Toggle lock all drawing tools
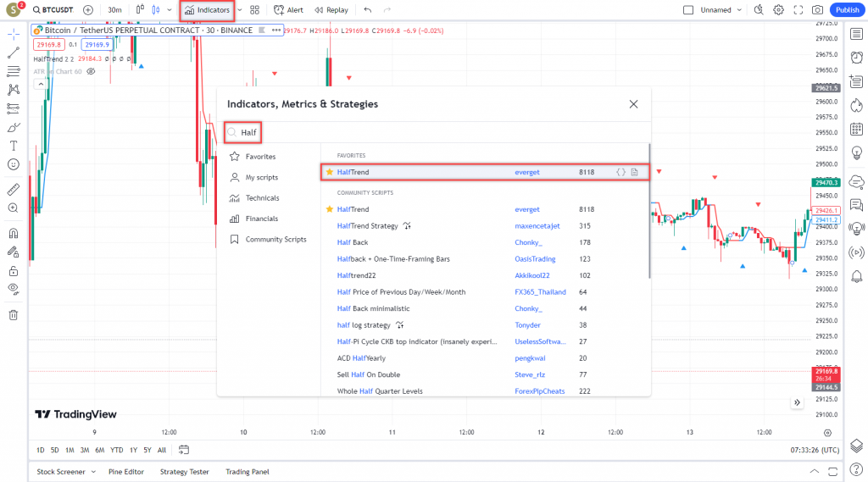Viewport: 868px width, 482px height. tap(14, 271)
